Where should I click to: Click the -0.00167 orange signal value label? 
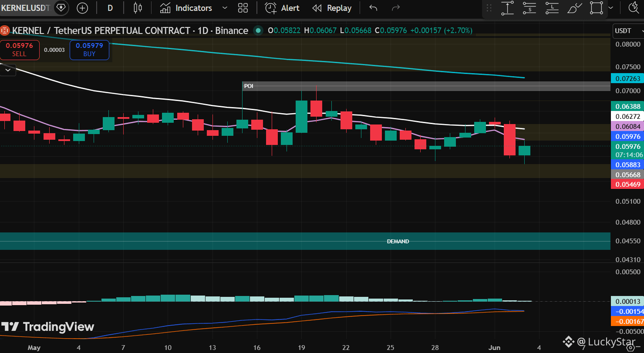[627, 321]
